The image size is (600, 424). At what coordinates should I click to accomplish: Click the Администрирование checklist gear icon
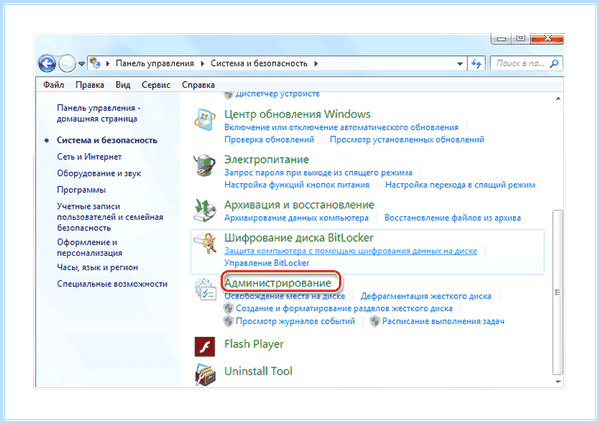[205, 289]
